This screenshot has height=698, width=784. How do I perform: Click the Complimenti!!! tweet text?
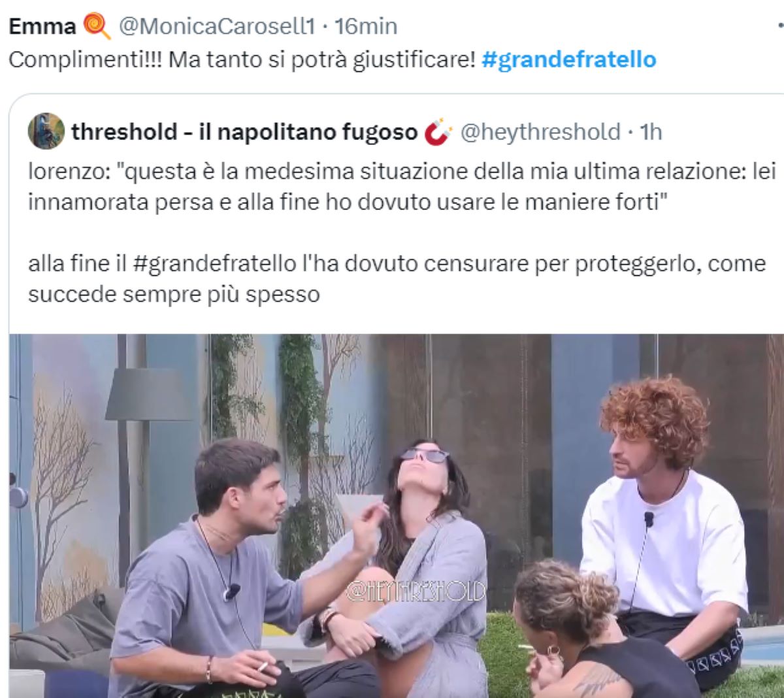pos(241,59)
